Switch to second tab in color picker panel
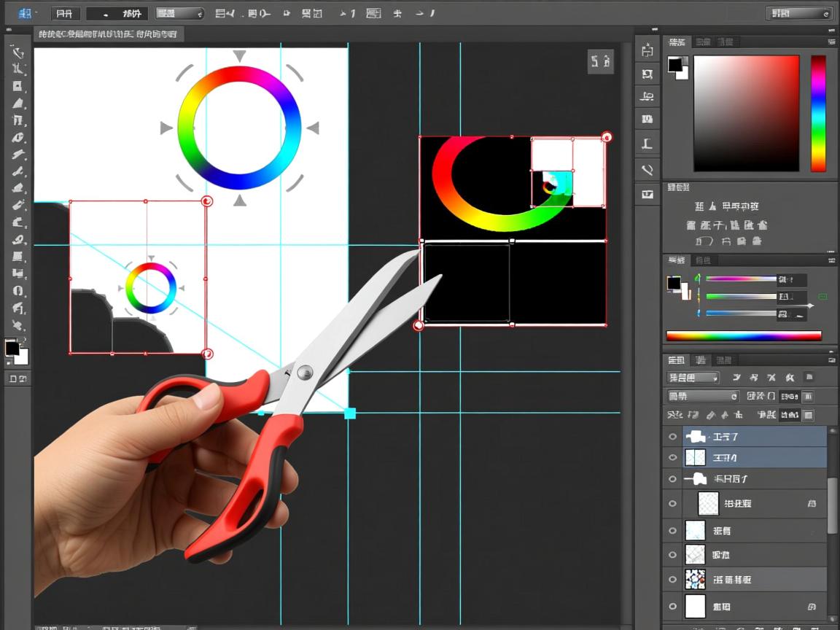Screen dimensions: 840x630 [702, 42]
